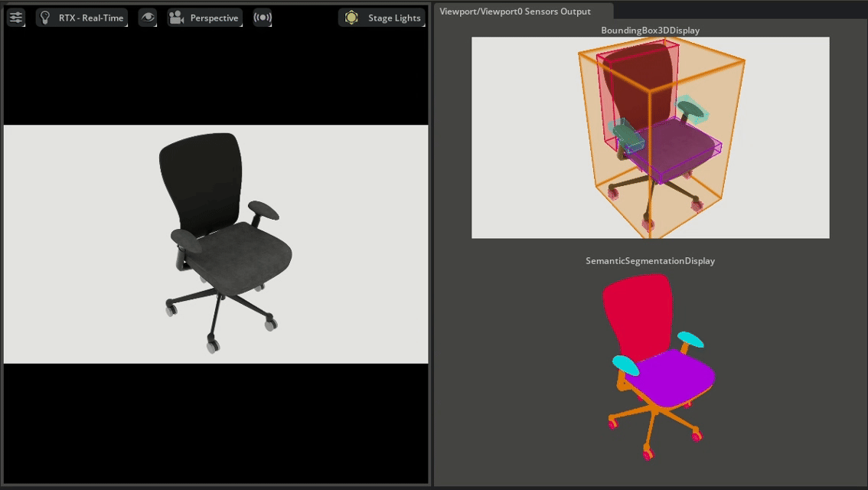Click the BoundingBox3DDisplay label

pyautogui.click(x=650, y=31)
